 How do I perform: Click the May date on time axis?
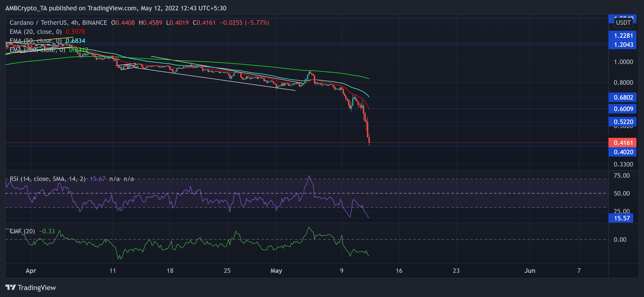[x=276, y=271]
